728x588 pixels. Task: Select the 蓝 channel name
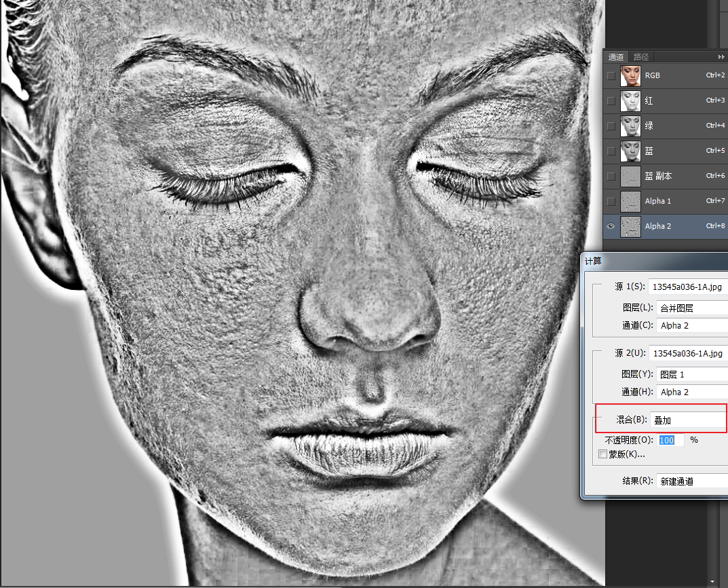click(x=649, y=151)
